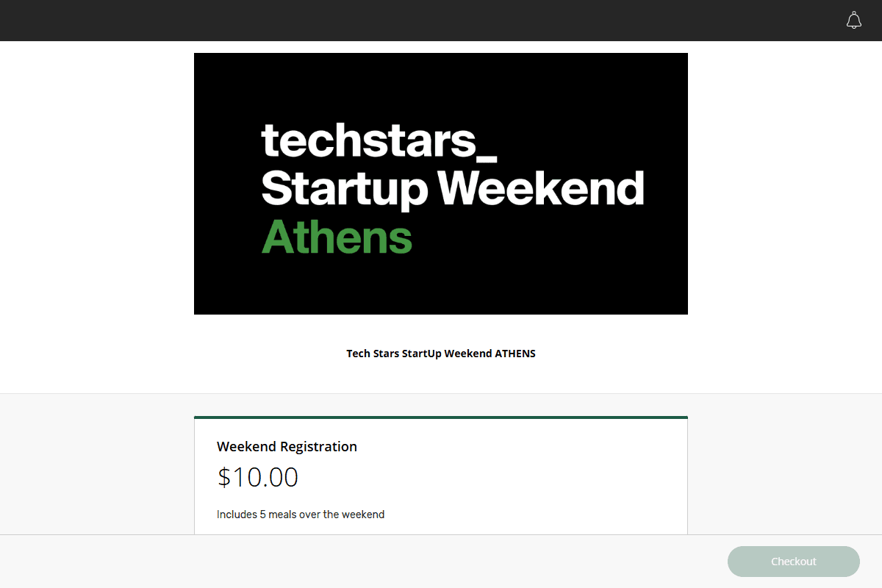Viewport: 882px width, 588px height.
Task: Select 'Includes 5 meals over the weekend'
Action: coord(301,514)
